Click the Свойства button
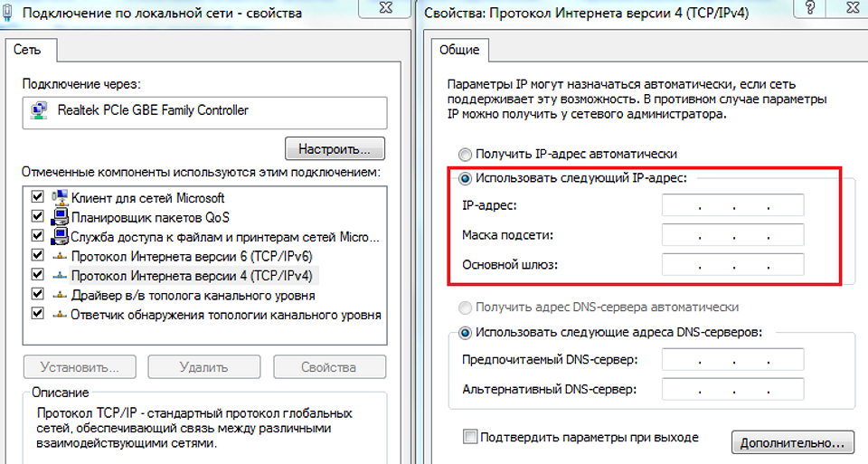This screenshot has height=464, width=868. click(x=329, y=367)
